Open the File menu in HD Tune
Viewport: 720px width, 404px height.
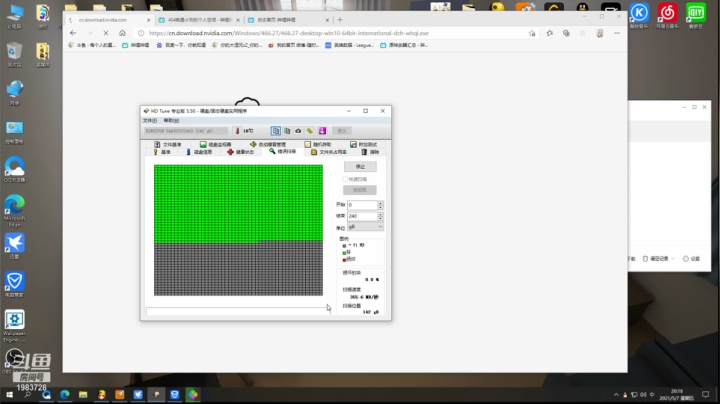[150, 120]
